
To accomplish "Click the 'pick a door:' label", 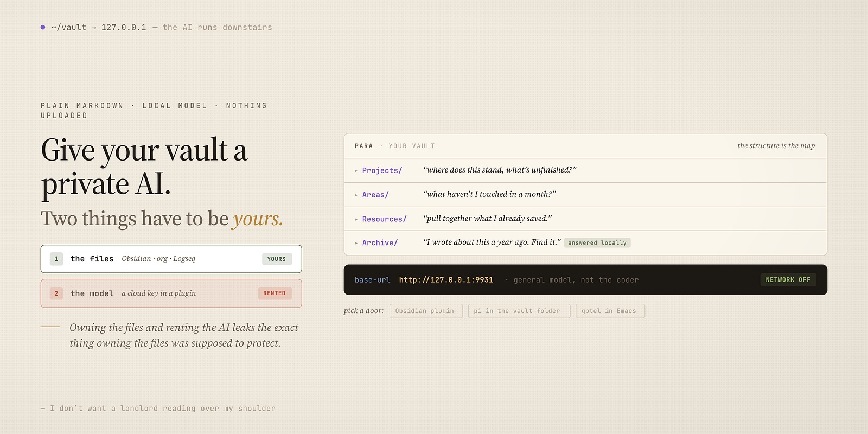I will [363, 311].
